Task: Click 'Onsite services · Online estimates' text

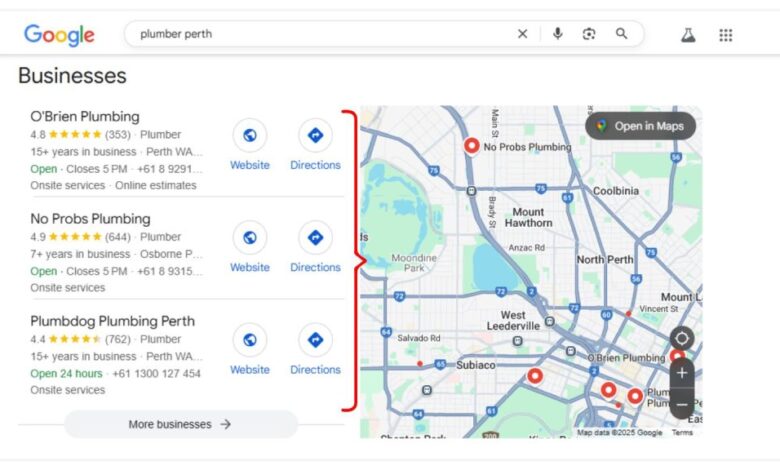Action: click(113, 186)
